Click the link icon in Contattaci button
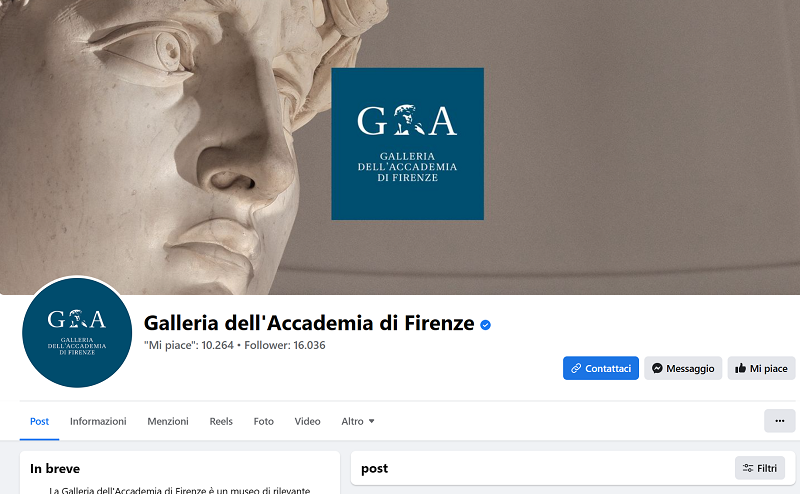Viewport: 800px width, 494px height. [576, 368]
